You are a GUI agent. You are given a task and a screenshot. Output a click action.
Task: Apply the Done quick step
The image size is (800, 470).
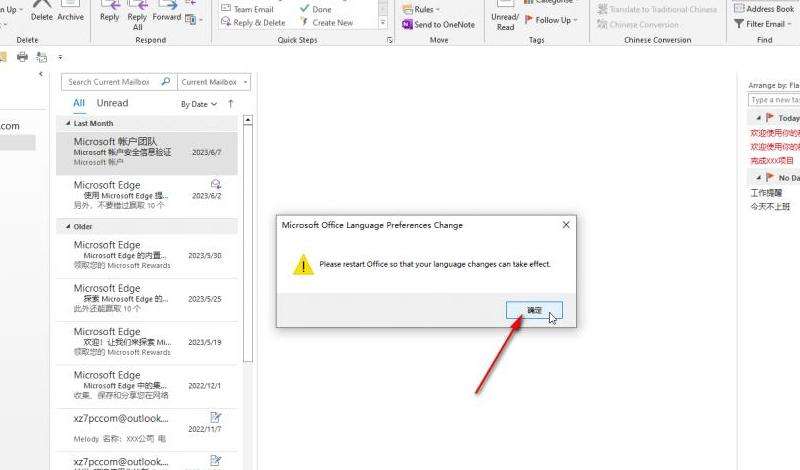coord(316,9)
